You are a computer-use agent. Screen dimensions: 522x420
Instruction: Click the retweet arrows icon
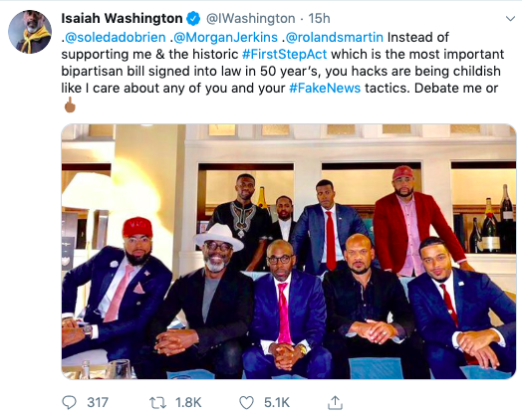[x=157, y=403]
